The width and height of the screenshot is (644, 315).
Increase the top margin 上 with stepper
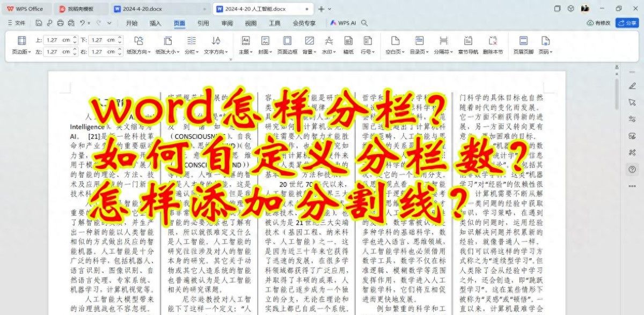point(75,38)
